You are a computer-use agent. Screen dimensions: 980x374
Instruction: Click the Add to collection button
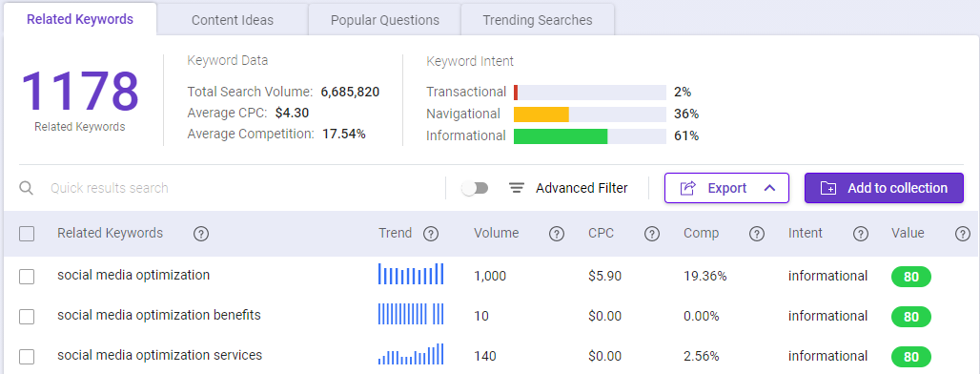(x=884, y=188)
